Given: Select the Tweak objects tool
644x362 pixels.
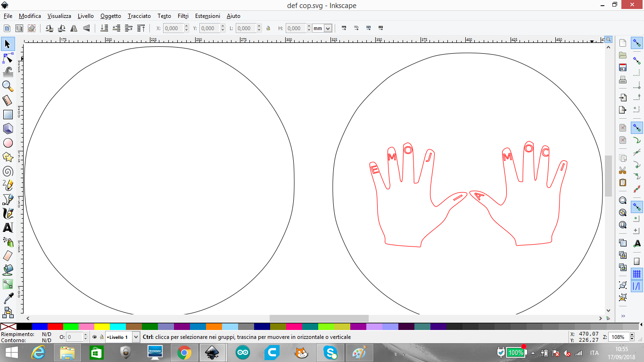Looking at the screenshot, I should tap(8, 72).
